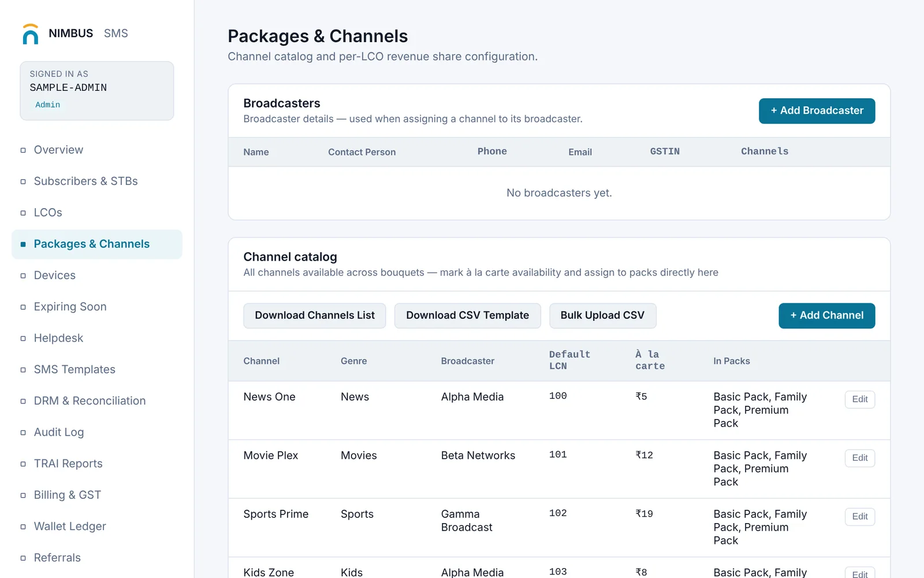The image size is (924, 578).
Task: Go to Subscribers & STBs
Action: pos(96,181)
